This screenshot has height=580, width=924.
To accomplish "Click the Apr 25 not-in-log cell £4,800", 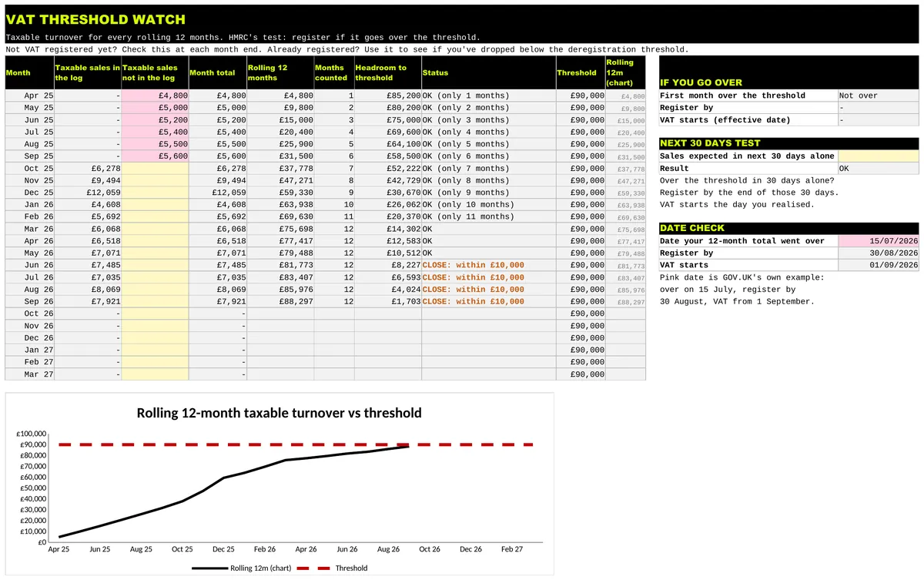I will coord(155,96).
